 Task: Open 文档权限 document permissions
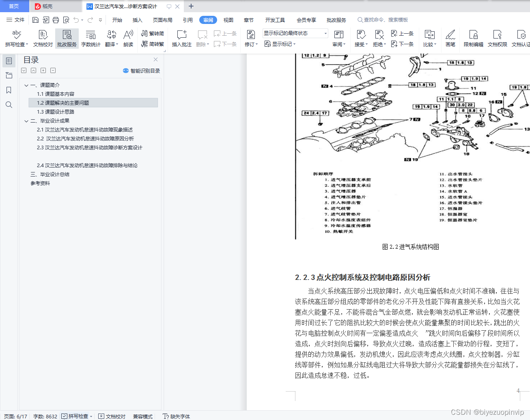(x=498, y=39)
